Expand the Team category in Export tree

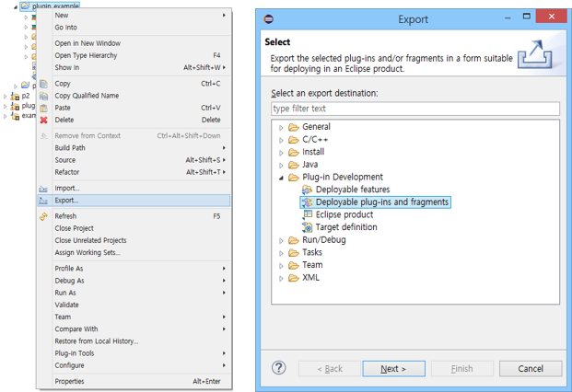[x=281, y=266]
